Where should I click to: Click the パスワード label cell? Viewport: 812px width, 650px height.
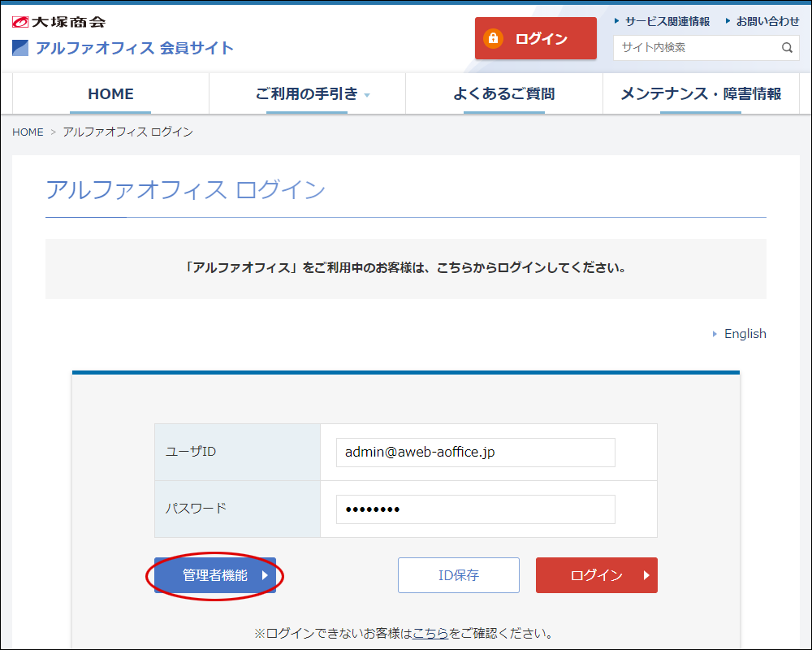point(237,509)
